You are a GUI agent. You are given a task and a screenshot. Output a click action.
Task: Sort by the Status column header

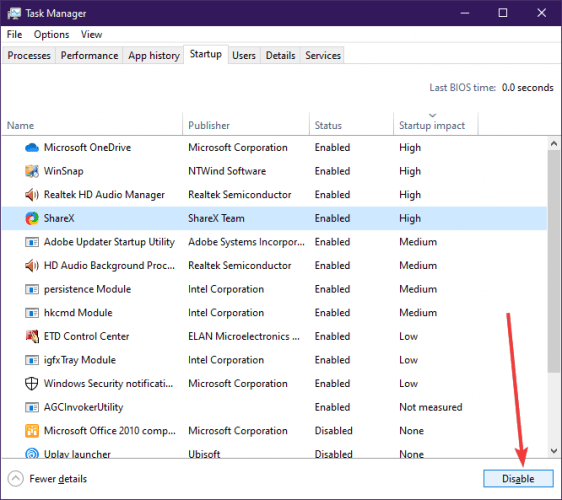(x=351, y=125)
